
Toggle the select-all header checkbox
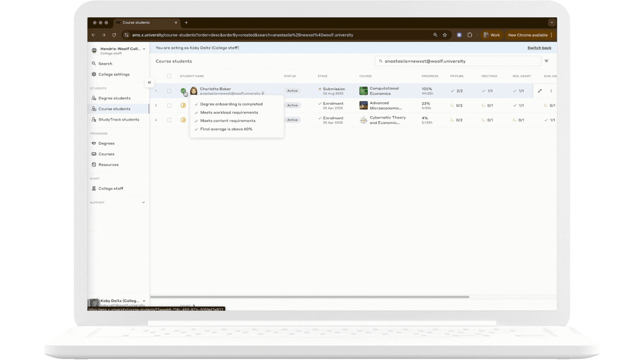169,76
